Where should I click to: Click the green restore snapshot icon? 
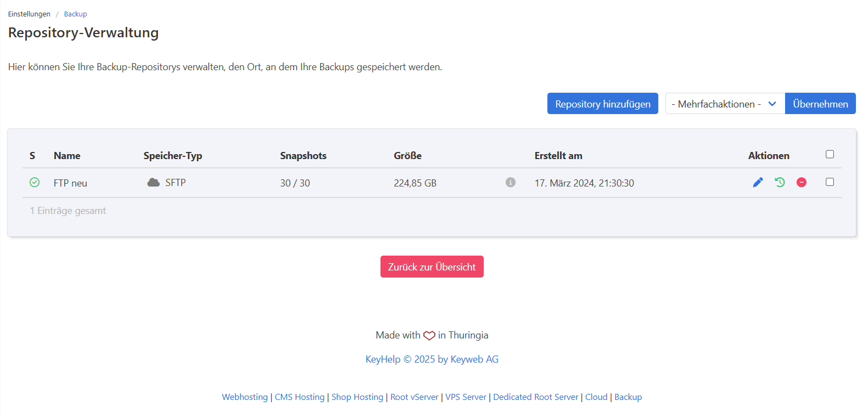pyautogui.click(x=780, y=182)
